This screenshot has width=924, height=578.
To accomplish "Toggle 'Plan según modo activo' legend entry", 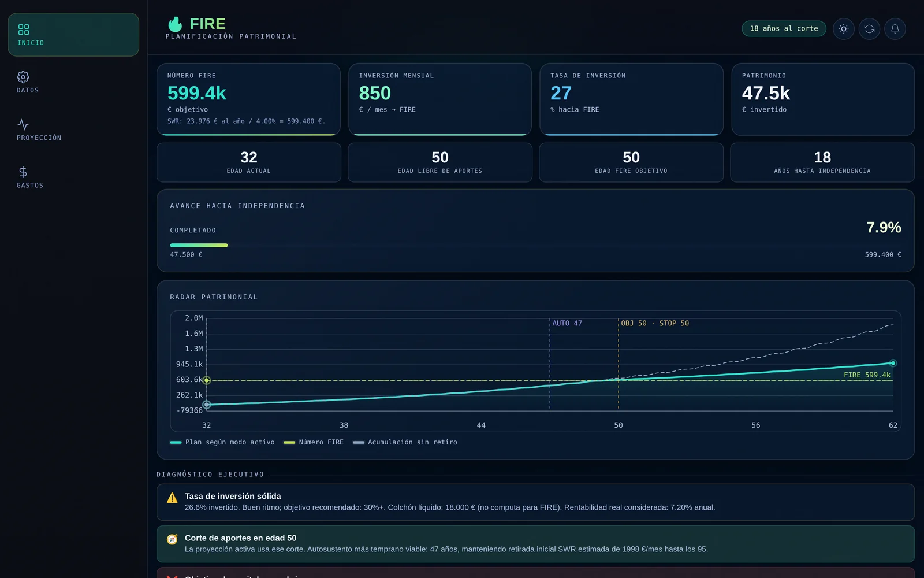I will [222, 442].
